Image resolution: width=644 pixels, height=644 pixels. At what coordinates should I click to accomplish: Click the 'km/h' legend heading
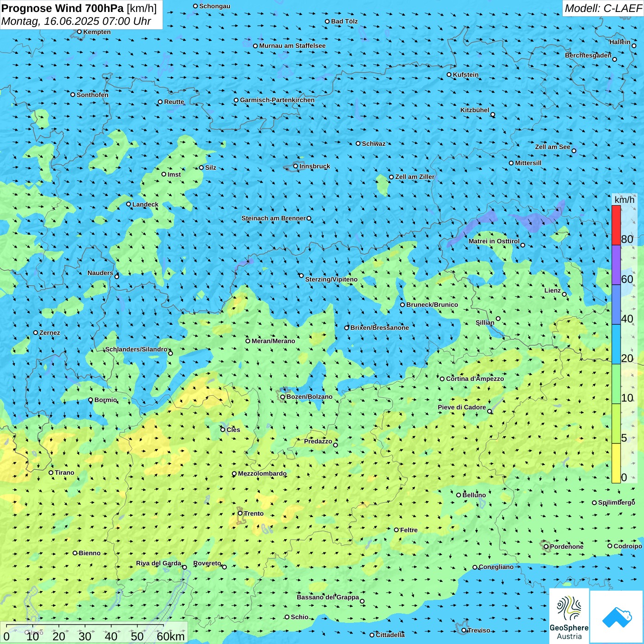tap(624, 200)
